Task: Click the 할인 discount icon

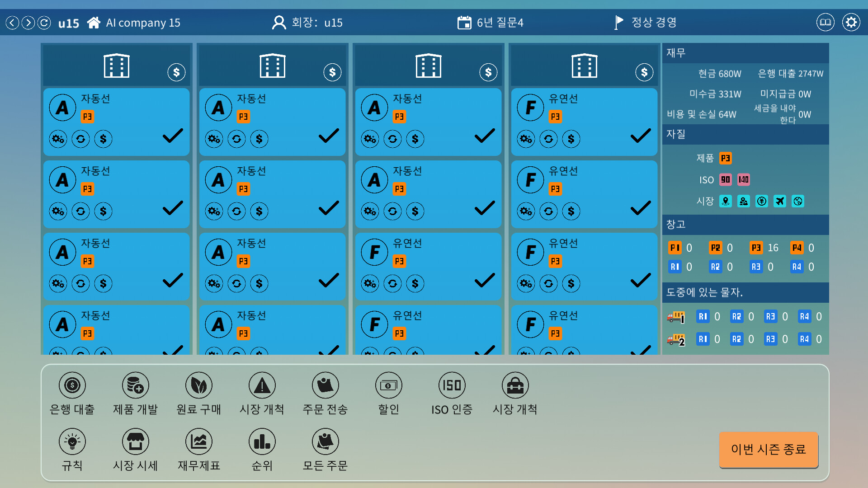Action: (388, 385)
